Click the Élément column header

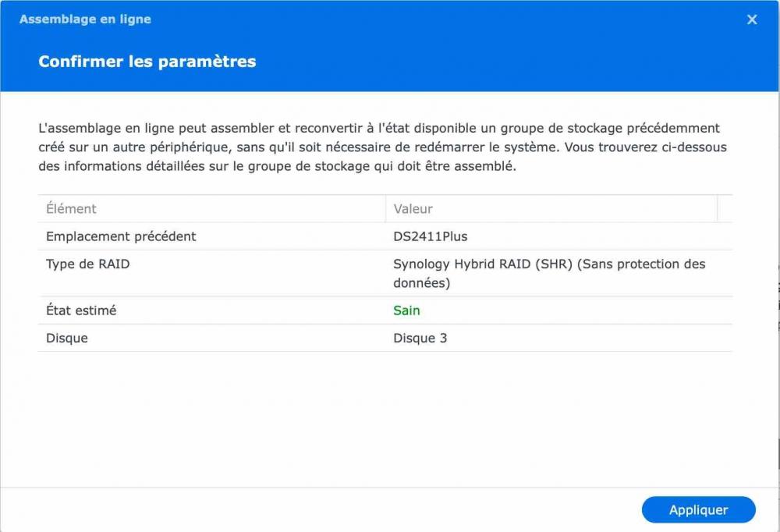pos(72,209)
